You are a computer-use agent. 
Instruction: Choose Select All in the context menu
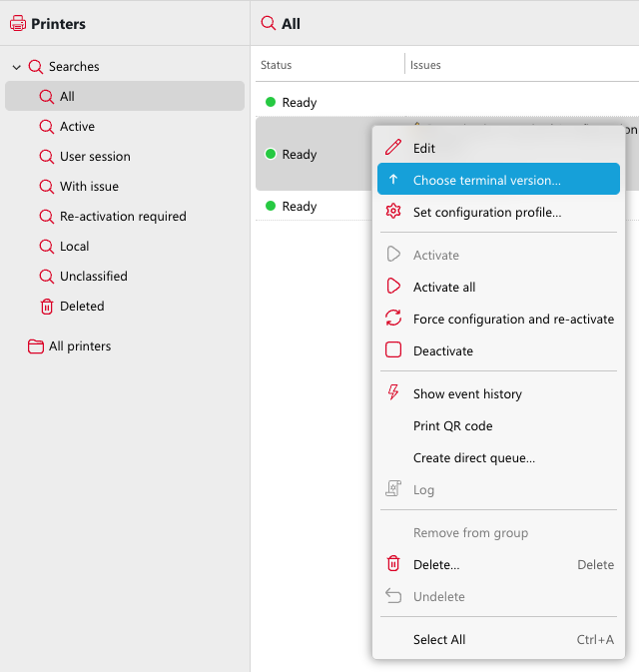(439, 639)
